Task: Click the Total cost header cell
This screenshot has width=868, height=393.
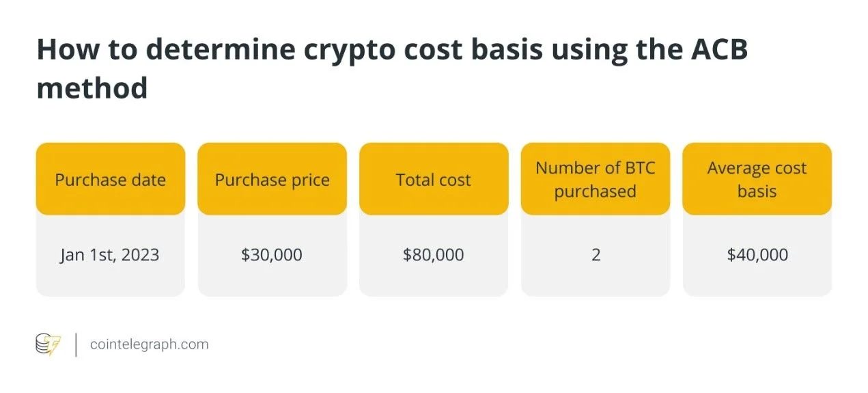Action: (434, 180)
